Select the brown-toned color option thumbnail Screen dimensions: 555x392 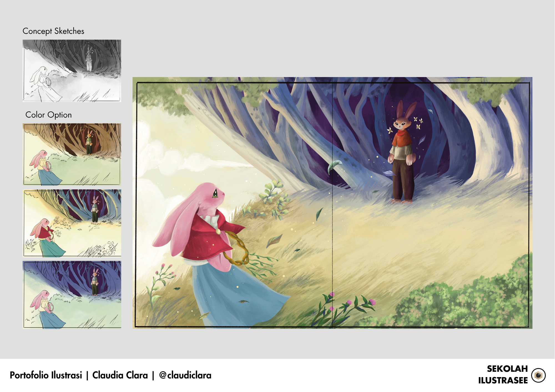(x=72, y=154)
